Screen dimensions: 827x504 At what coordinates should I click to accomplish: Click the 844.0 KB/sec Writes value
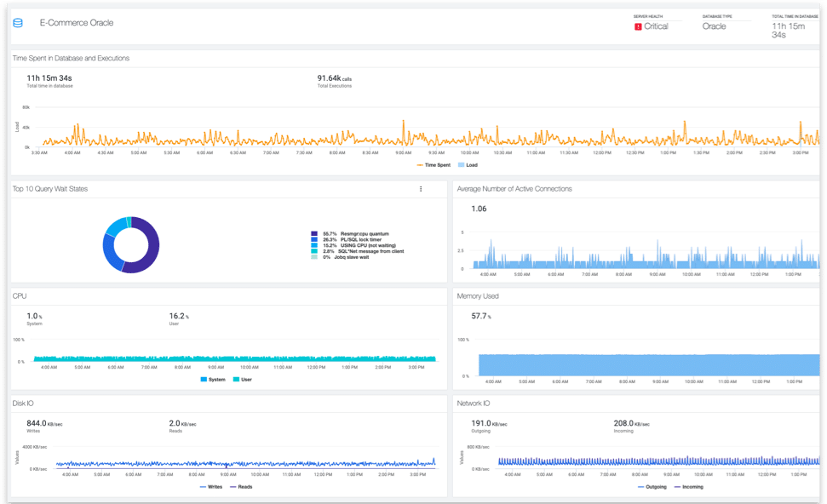44,423
